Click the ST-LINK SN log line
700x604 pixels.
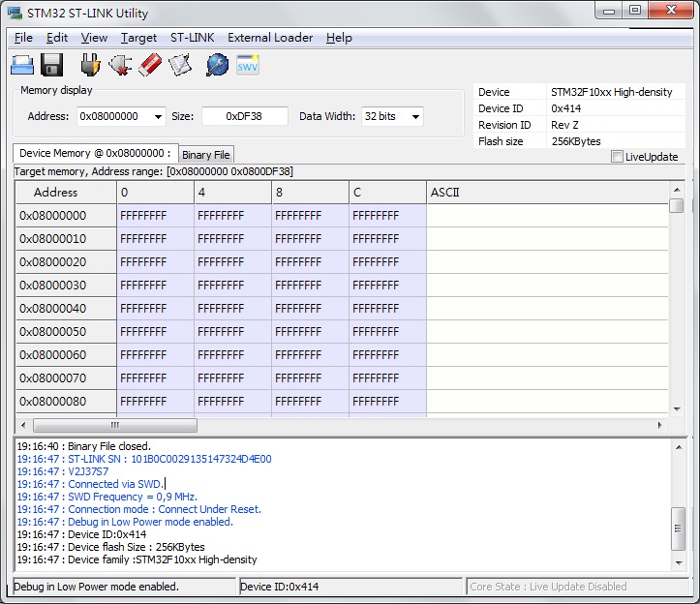click(x=144, y=459)
